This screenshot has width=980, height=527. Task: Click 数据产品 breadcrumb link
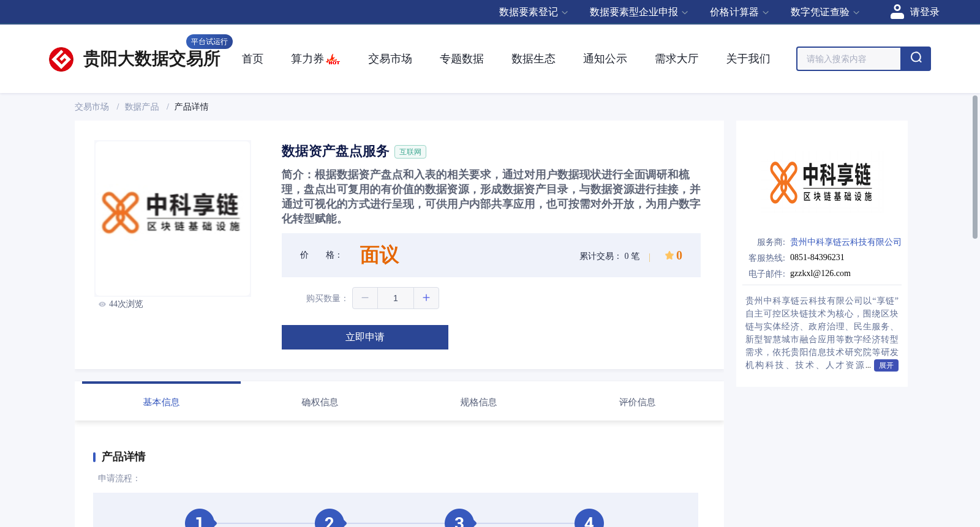(142, 107)
